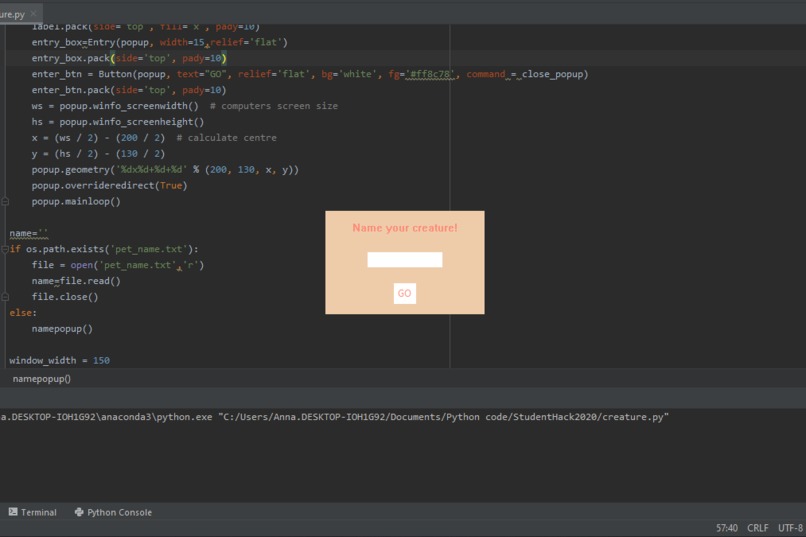Click namepopup() breadcrumb below editor
The image size is (806, 537).
(42, 379)
